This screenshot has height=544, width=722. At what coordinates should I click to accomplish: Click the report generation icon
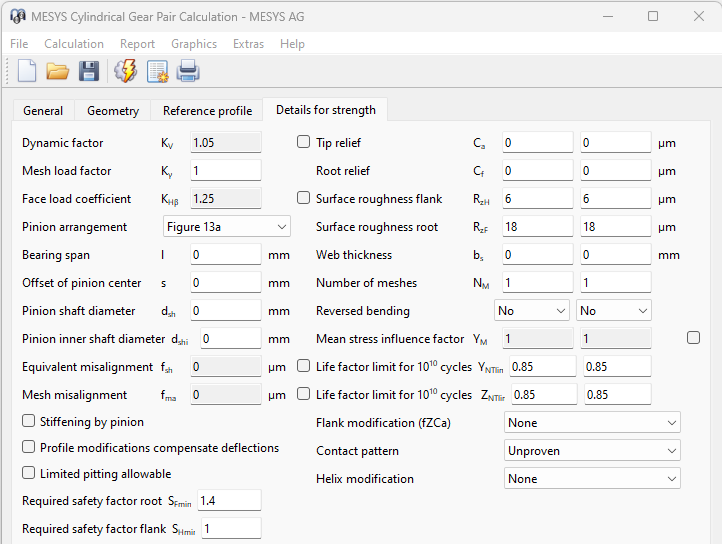[157, 71]
